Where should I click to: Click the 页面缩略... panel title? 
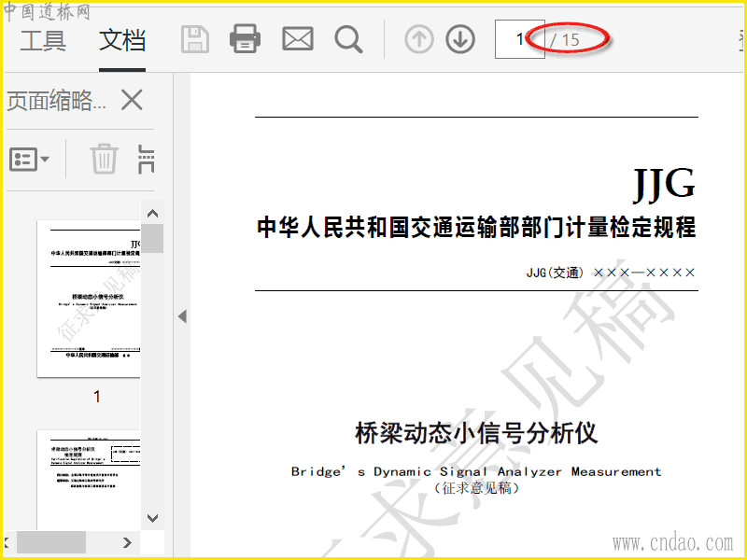tap(57, 101)
